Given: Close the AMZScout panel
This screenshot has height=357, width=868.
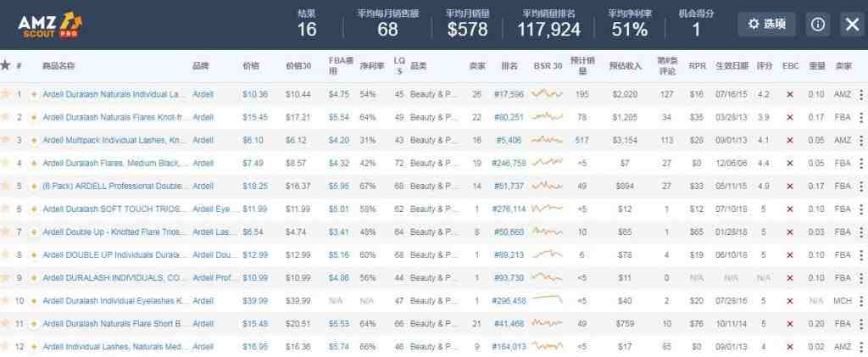Looking at the screenshot, I should 853,25.
